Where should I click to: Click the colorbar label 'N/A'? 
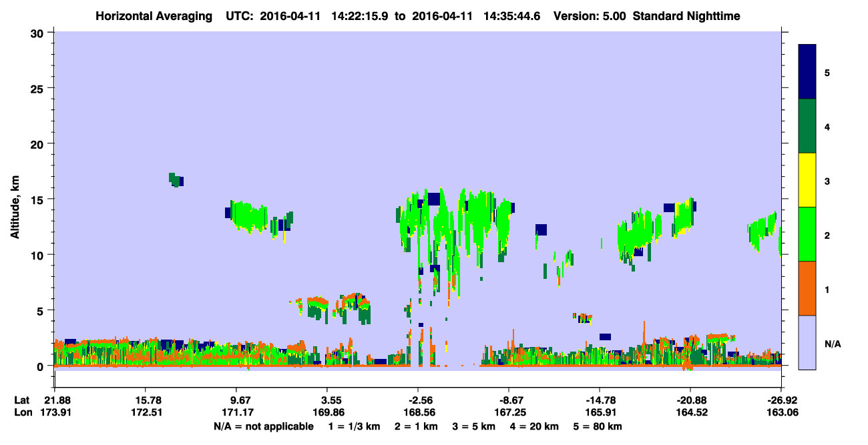click(x=833, y=344)
